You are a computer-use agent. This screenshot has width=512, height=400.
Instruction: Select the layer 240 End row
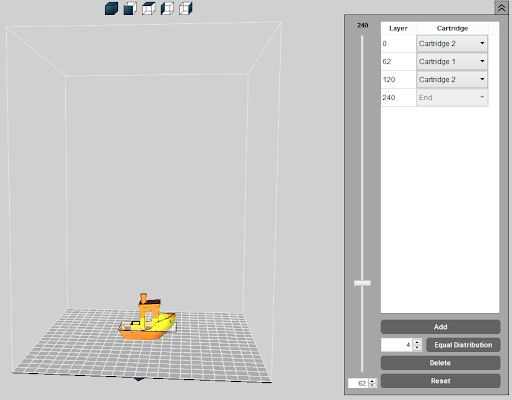434,97
